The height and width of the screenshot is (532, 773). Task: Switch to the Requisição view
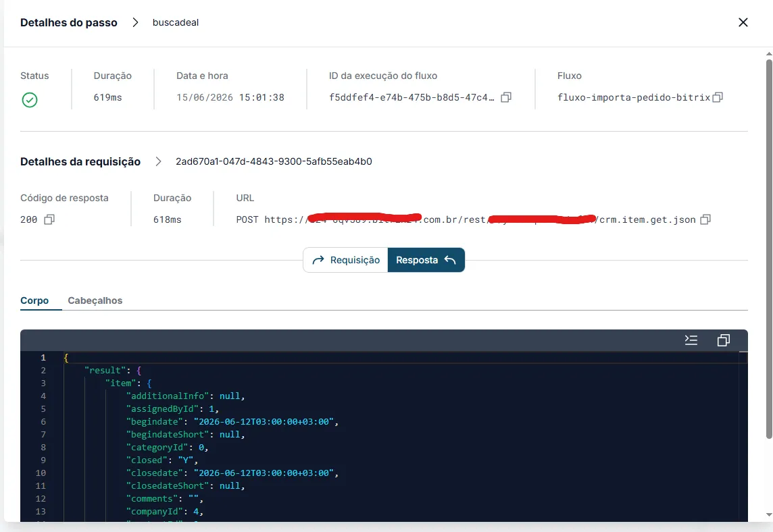pos(345,260)
